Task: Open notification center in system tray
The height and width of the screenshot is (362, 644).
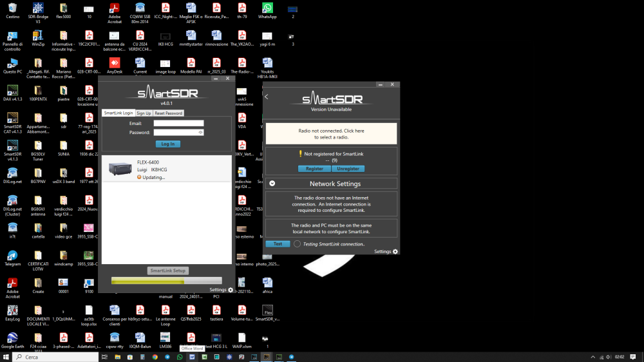Action: pos(633,357)
